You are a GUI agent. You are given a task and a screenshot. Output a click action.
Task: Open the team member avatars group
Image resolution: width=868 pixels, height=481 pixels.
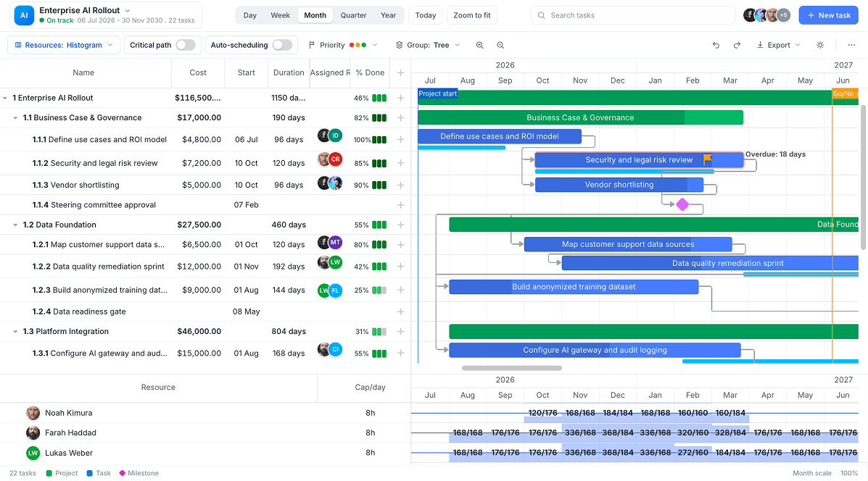(x=766, y=15)
